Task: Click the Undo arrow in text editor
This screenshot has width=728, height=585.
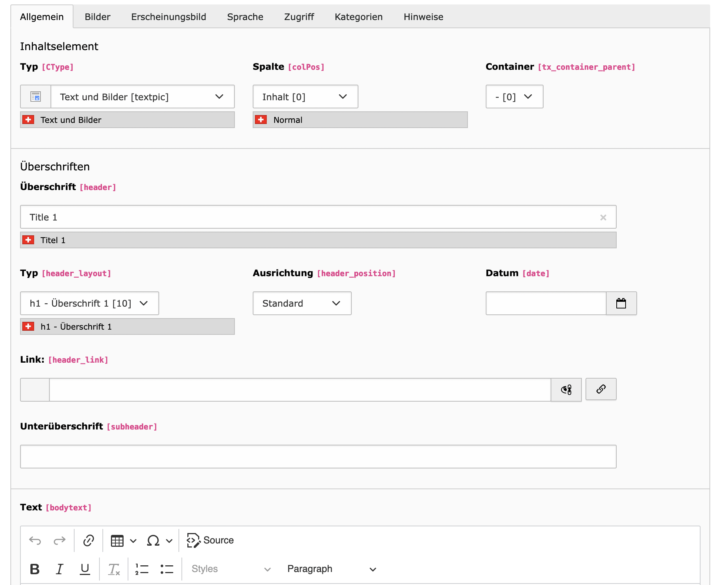Action: (35, 540)
